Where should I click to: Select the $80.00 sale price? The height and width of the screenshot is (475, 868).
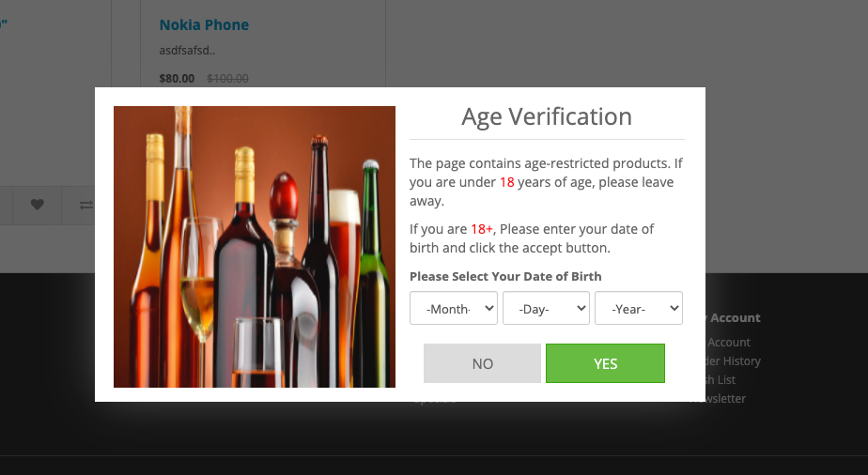click(177, 79)
